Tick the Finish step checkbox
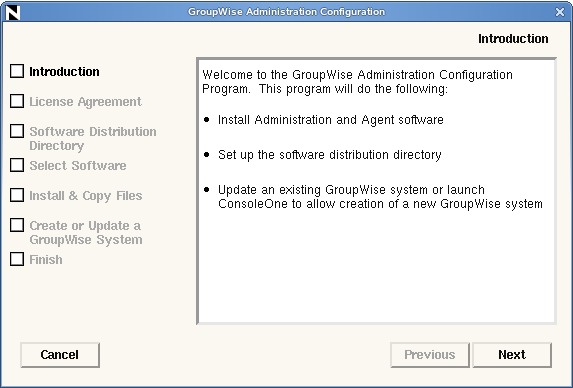Screen dimensions: 573x388 17,259
